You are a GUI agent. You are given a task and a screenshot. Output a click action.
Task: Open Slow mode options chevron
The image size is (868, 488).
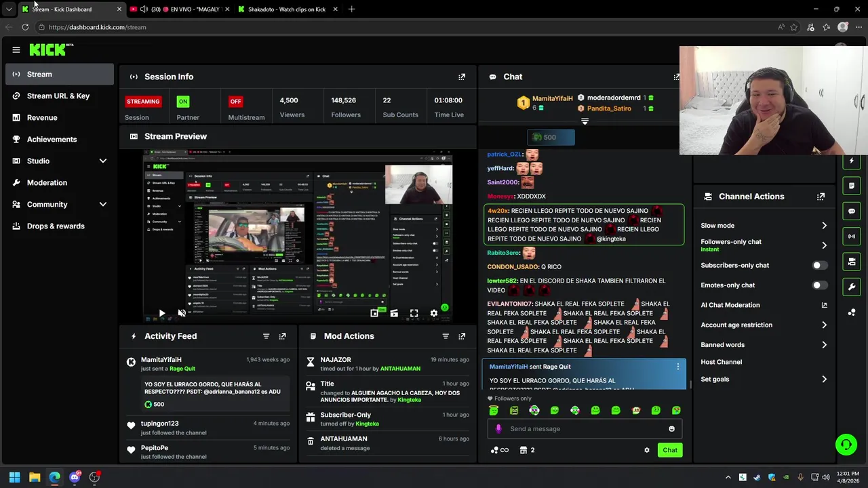point(824,226)
